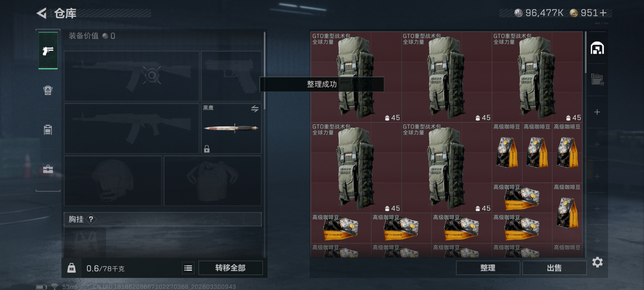
Task: Select the second storage container icon
Action: pos(597,80)
